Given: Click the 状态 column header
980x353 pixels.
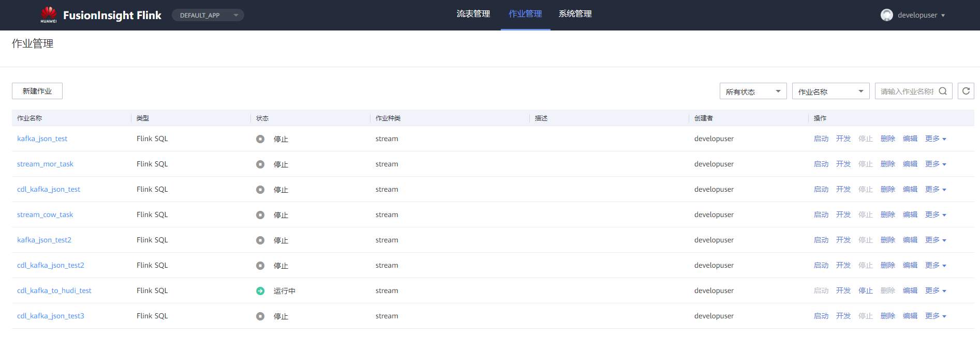Looking at the screenshot, I should click(x=262, y=118).
